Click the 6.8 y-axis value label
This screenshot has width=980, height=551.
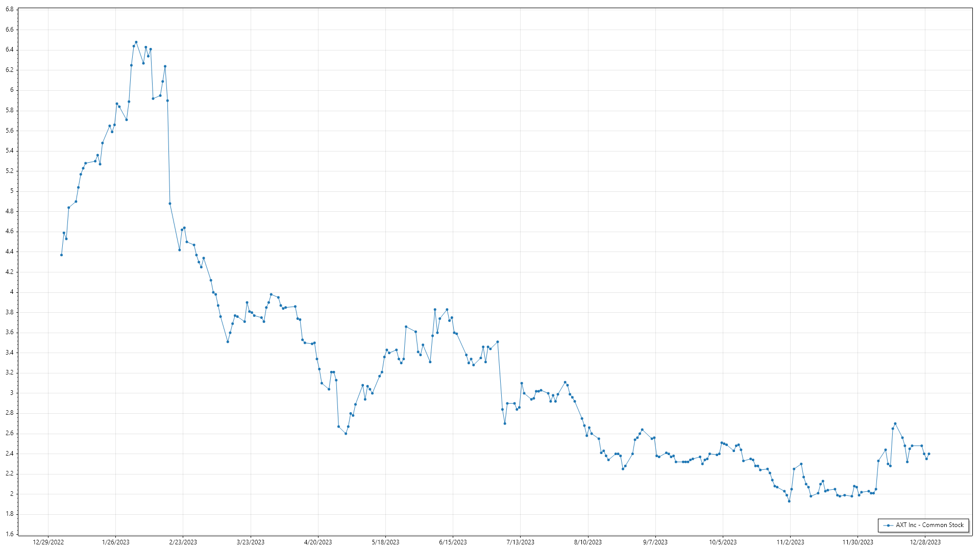point(10,9)
